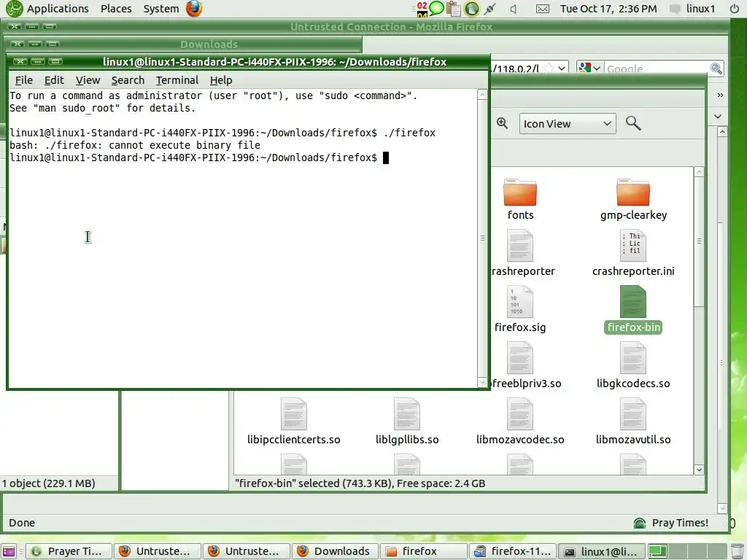Open the terminal File menu
Image resolution: width=747 pixels, height=560 pixels.
tap(24, 80)
